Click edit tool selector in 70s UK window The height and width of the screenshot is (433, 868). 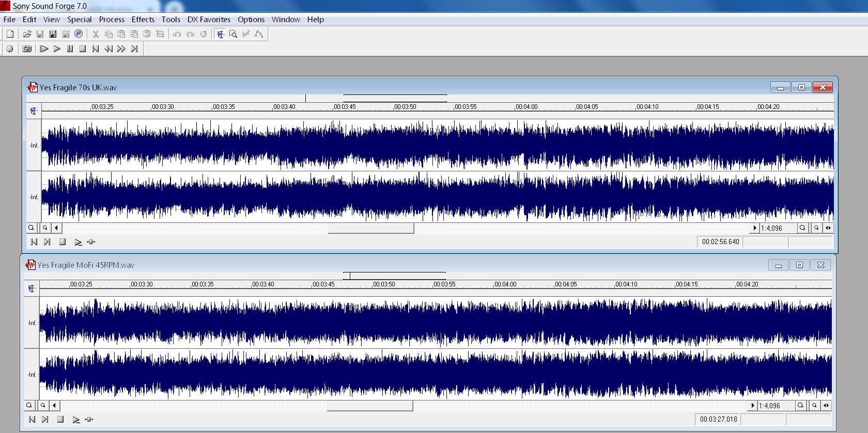click(x=34, y=110)
